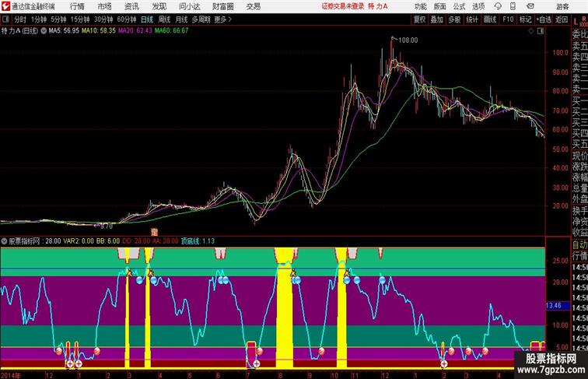This screenshot has width=588, height=379.
Task: Click the MA20: 62.43 value label
Action: (135, 31)
